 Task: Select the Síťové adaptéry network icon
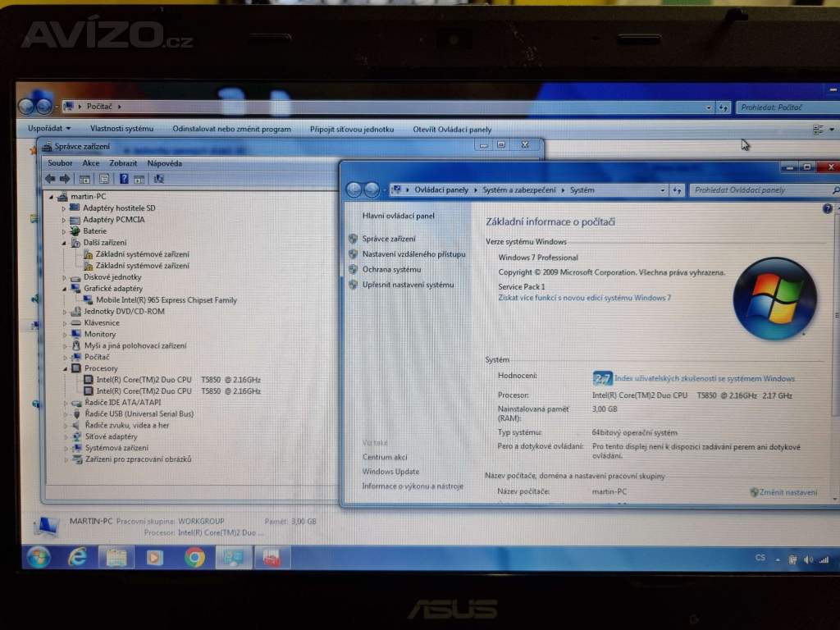click(x=77, y=436)
